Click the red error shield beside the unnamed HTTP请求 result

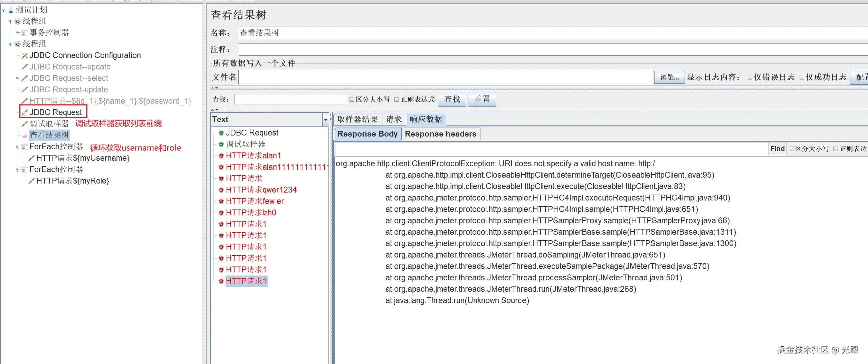[221, 179]
